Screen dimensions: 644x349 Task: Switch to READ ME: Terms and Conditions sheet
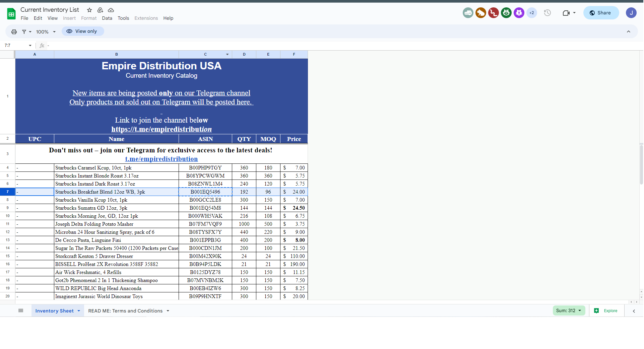tap(125, 311)
